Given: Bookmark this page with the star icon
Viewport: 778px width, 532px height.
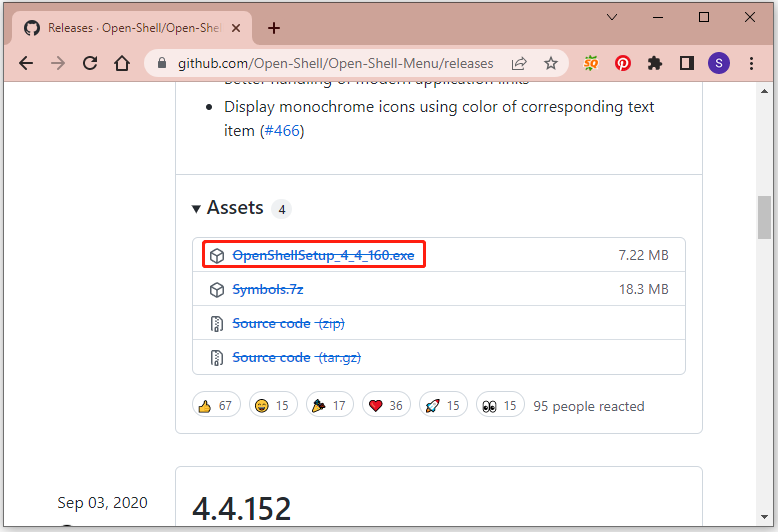Looking at the screenshot, I should click(550, 63).
